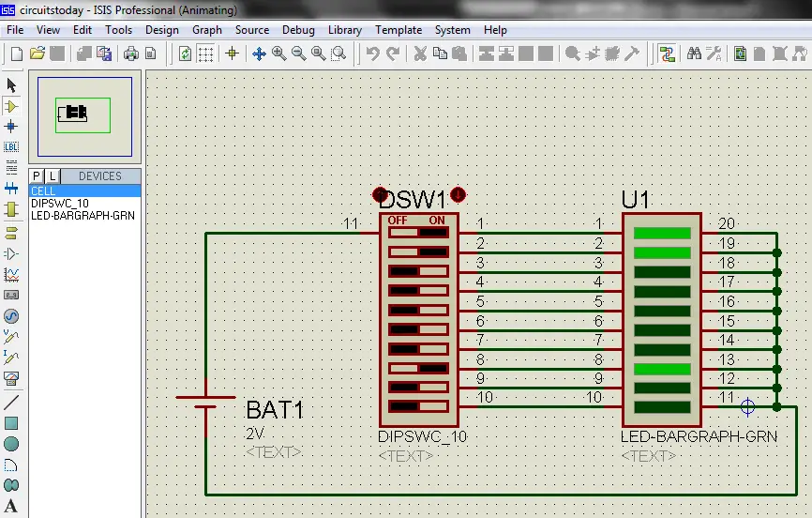Open the Debug menu
This screenshot has height=518, width=812.
tap(298, 30)
